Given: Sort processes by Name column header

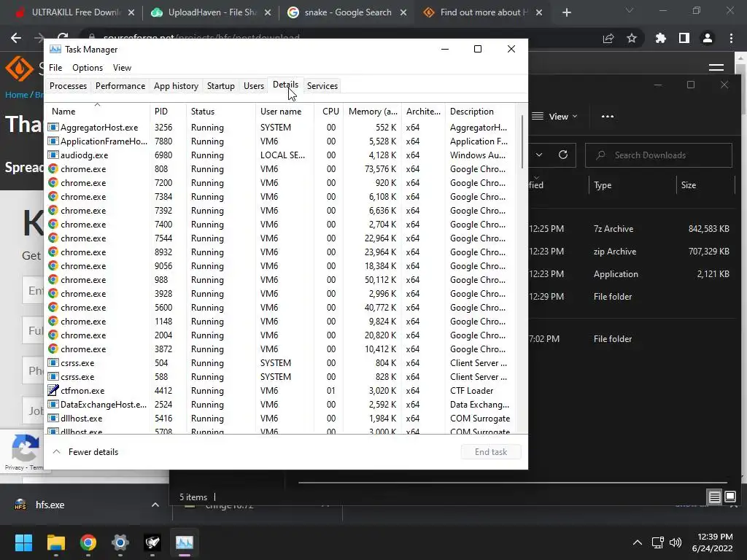Looking at the screenshot, I should 97,111.
